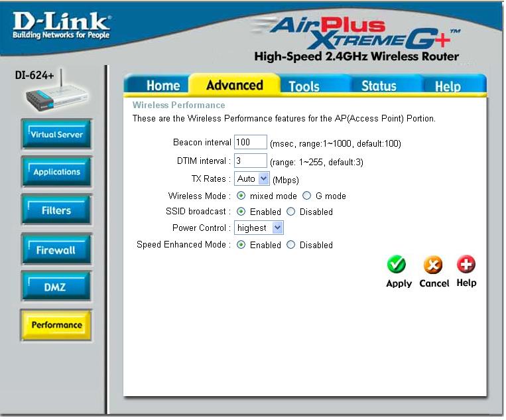506x420 pixels.
Task: Open the DMZ page
Action: tap(57, 287)
